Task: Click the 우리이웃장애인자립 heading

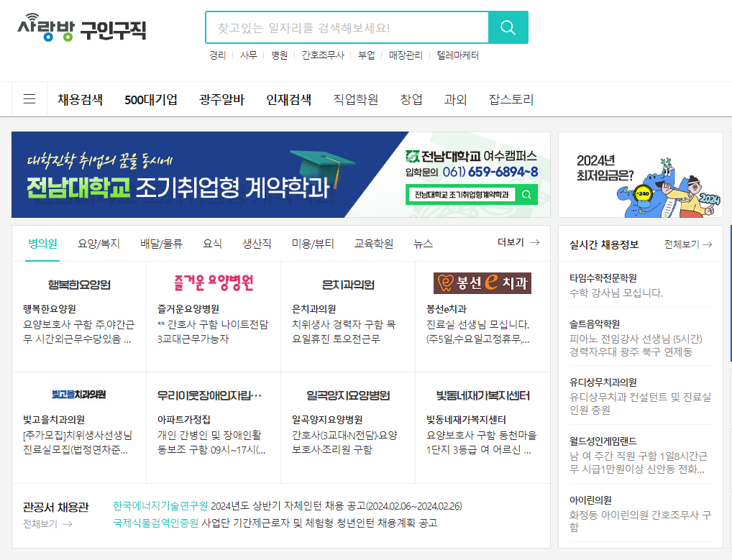Action: coord(209,395)
